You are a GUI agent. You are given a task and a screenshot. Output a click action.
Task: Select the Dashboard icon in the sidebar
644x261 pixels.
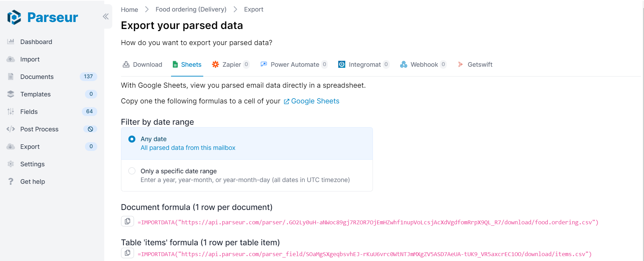coord(11,42)
